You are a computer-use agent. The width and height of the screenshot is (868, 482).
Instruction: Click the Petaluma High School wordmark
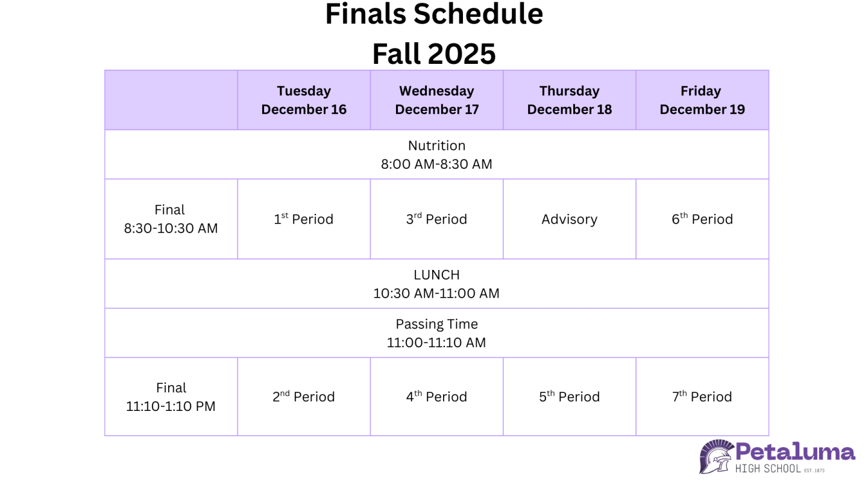click(795, 457)
